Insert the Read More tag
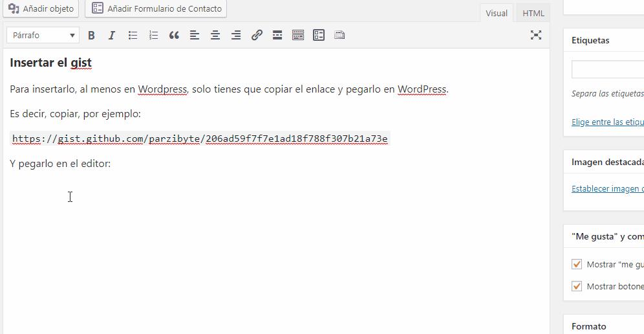This screenshot has height=334, width=644. 277,36
